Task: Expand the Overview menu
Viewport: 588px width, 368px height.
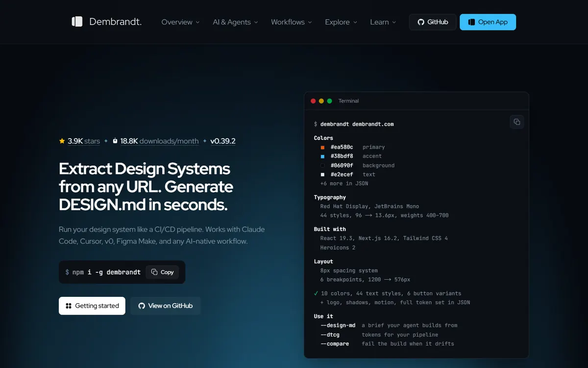Action: 180,22
